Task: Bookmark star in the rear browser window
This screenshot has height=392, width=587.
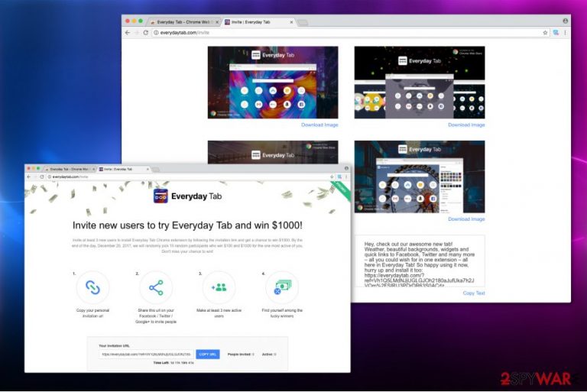Action: [x=545, y=33]
